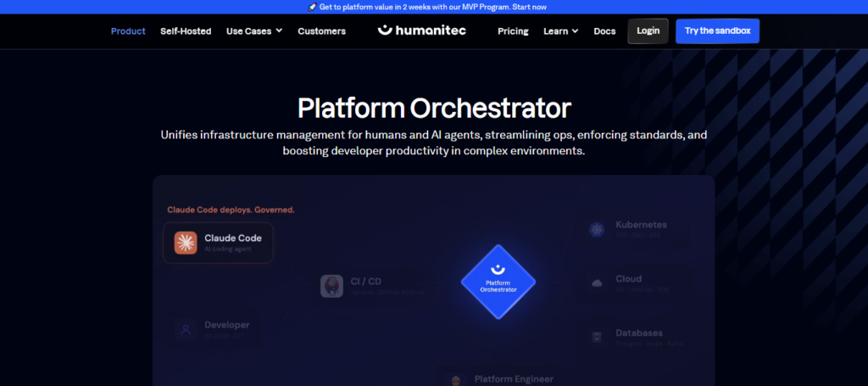Open the Customers page
The height and width of the screenshot is (386, 868).
tap(321, 31)
